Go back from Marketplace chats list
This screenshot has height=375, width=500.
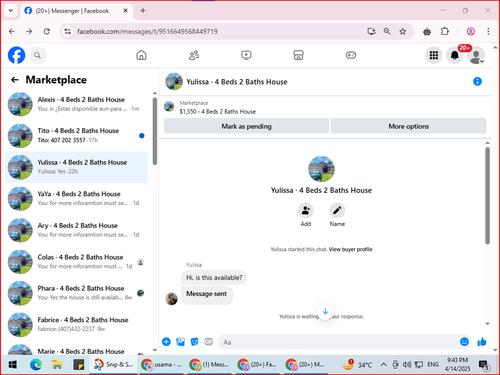point(15,80)
